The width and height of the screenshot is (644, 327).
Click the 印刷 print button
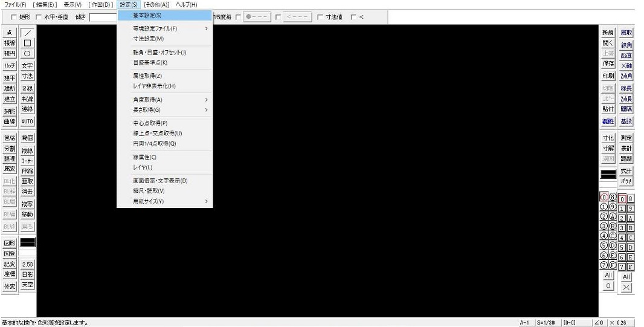coord(608,76)
